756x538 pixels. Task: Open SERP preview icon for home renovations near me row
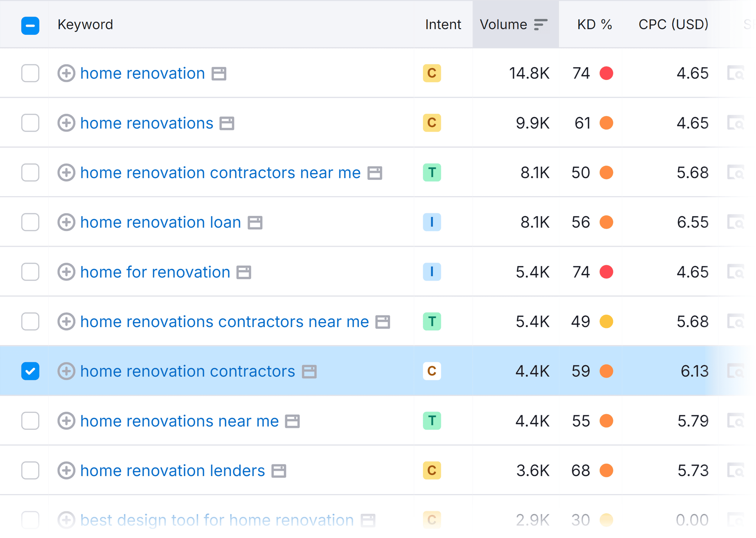point(737,421)
